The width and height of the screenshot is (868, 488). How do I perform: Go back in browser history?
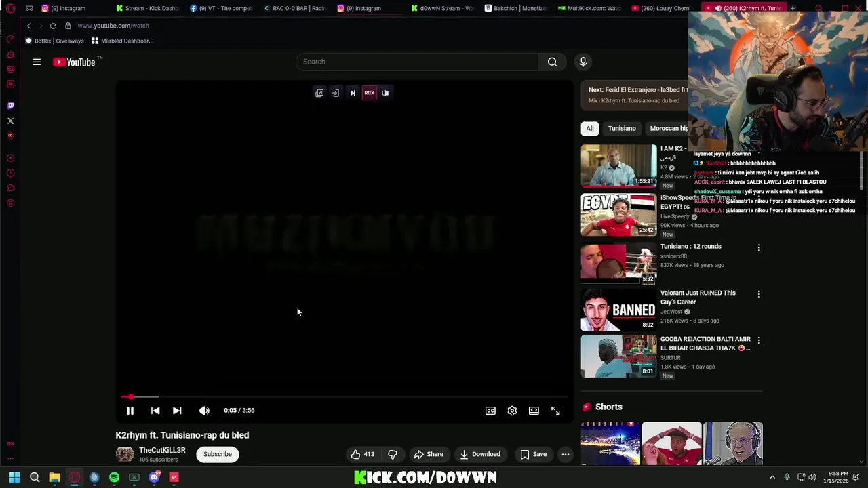(x=28, y=26)
